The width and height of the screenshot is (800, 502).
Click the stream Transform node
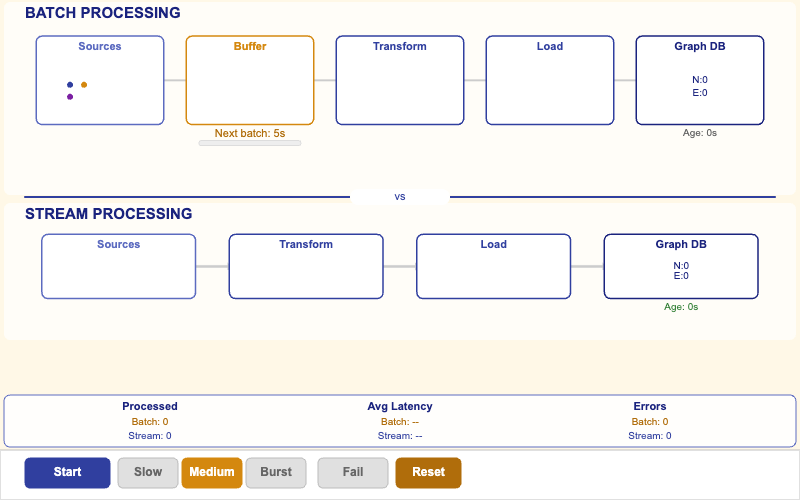(306, 266)
